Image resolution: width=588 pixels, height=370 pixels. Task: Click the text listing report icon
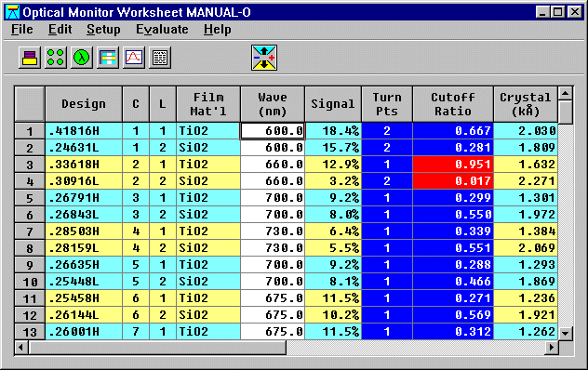[x=160, y=58]
